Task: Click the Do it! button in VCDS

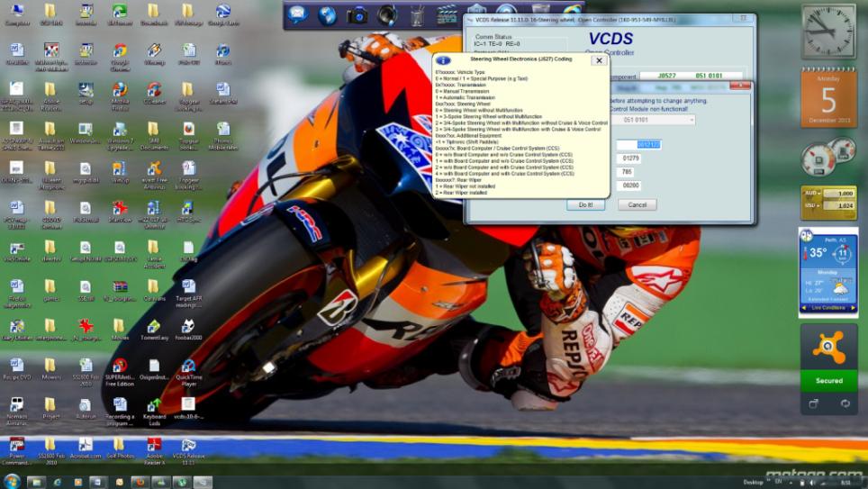Action: coord(585,205)
